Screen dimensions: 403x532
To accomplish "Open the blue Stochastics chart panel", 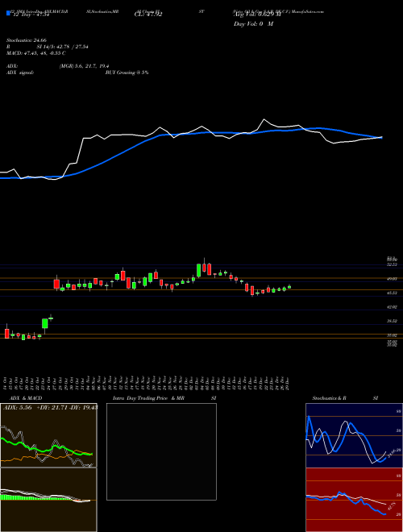I will point(354,435).
